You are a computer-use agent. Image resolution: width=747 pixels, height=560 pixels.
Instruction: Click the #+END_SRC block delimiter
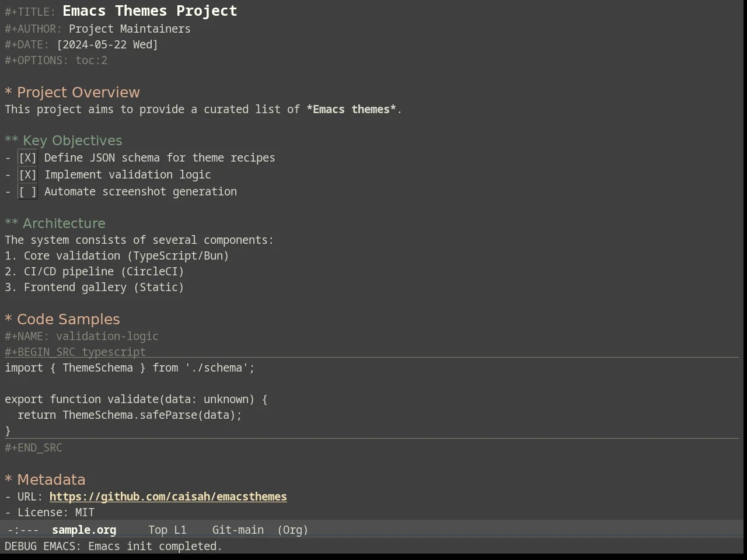[33, 447]
